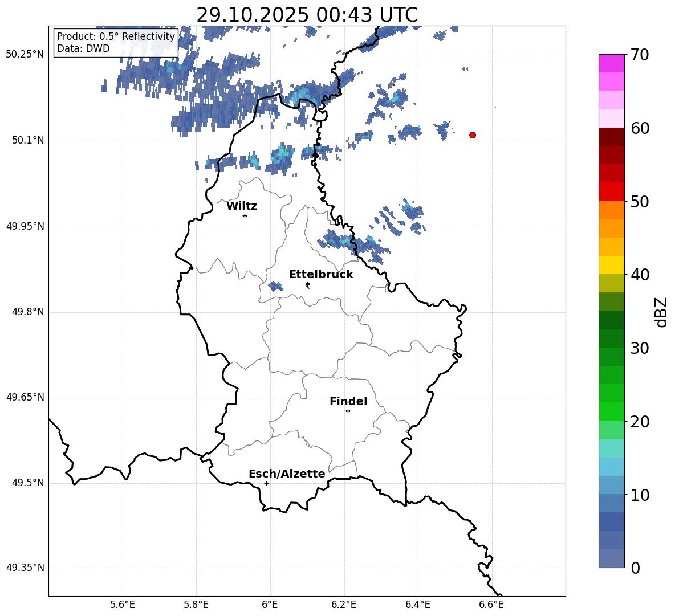Image resolution: width=675 pixels, height=616 pixels.
Task: Click the 49.8°N latitude label
Action: pos(28,312)
